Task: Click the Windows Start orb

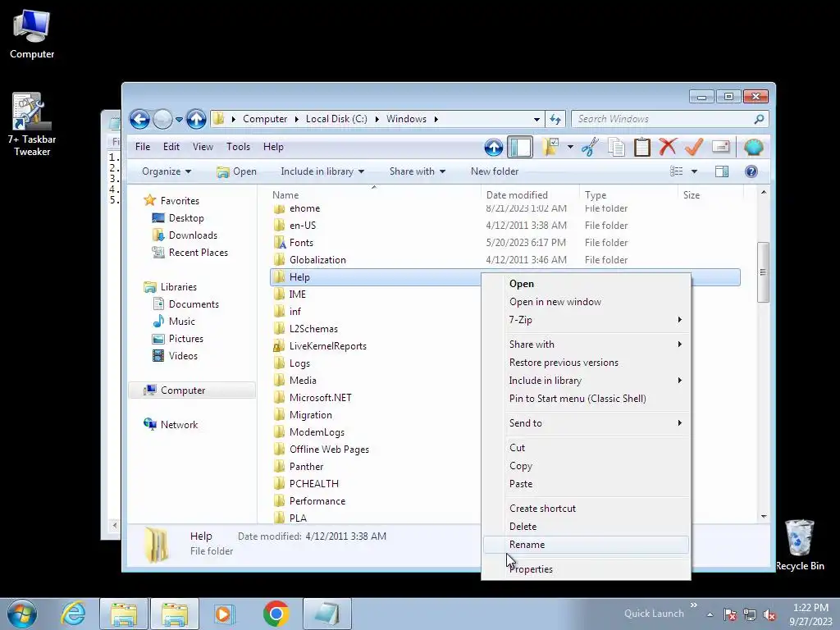Action: click(x=22, y=614)
